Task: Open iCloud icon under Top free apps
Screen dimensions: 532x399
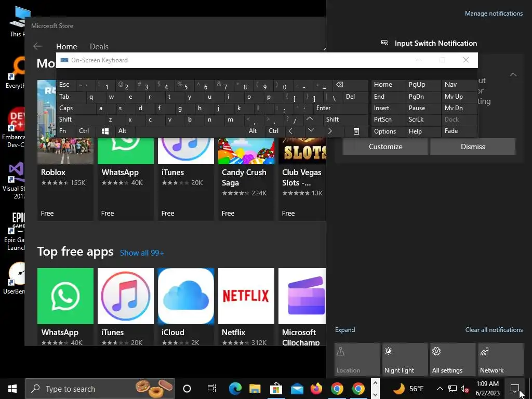Action: [186, 296]
